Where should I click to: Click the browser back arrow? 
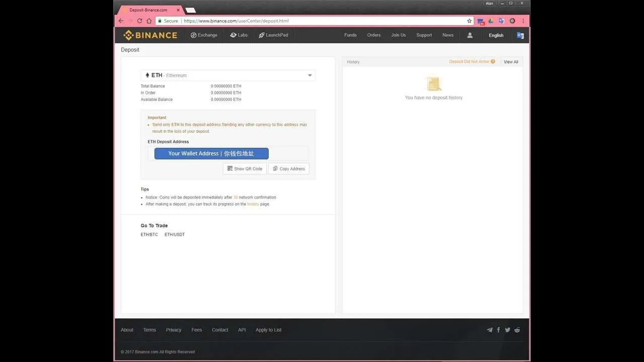121,21
